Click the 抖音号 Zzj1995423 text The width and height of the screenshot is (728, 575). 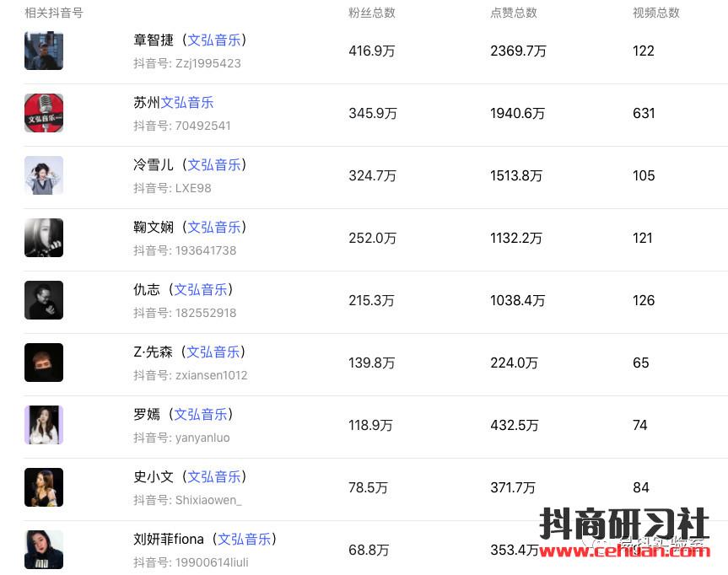click(x=187, y=63)
